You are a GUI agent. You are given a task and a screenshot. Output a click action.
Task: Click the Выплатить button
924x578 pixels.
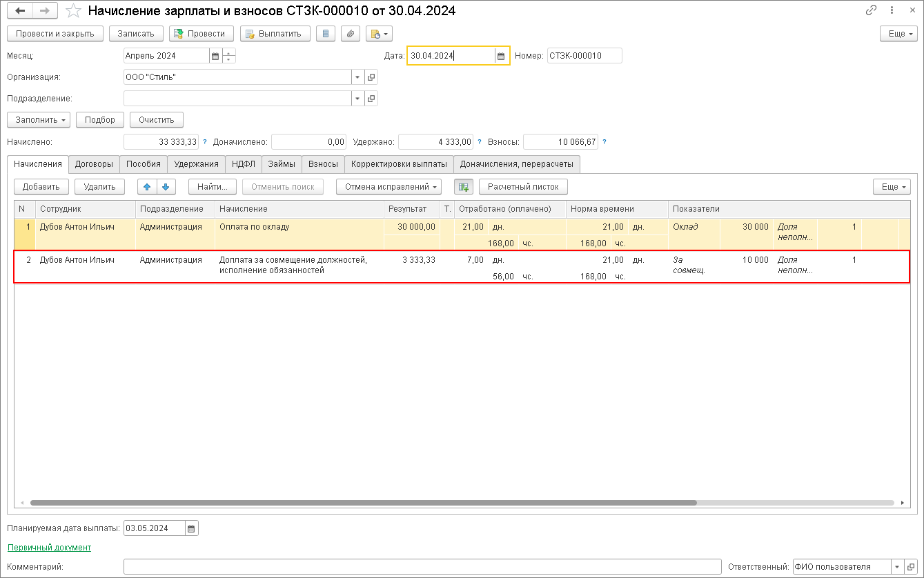[x=275, y=33]
